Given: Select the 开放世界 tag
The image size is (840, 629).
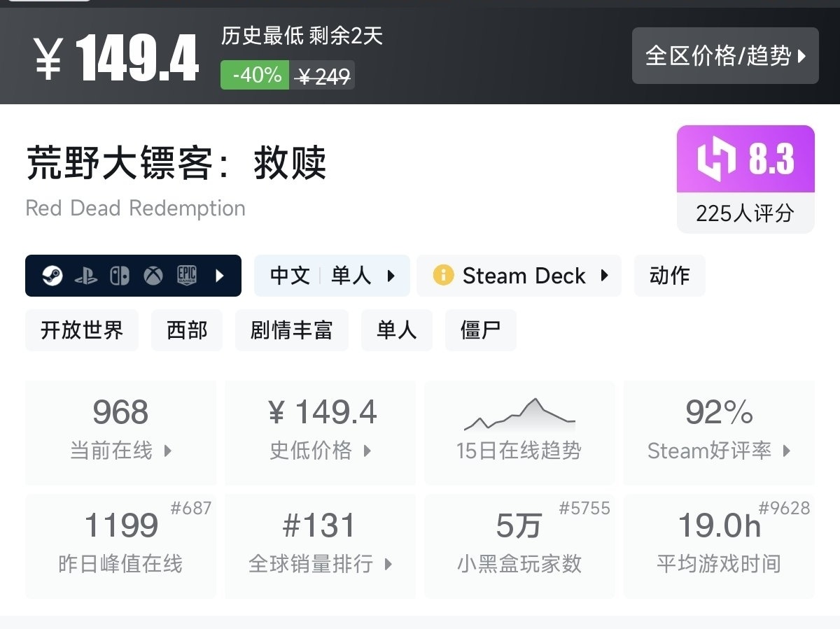Looking at the screenshot, I should click(82, 330).
